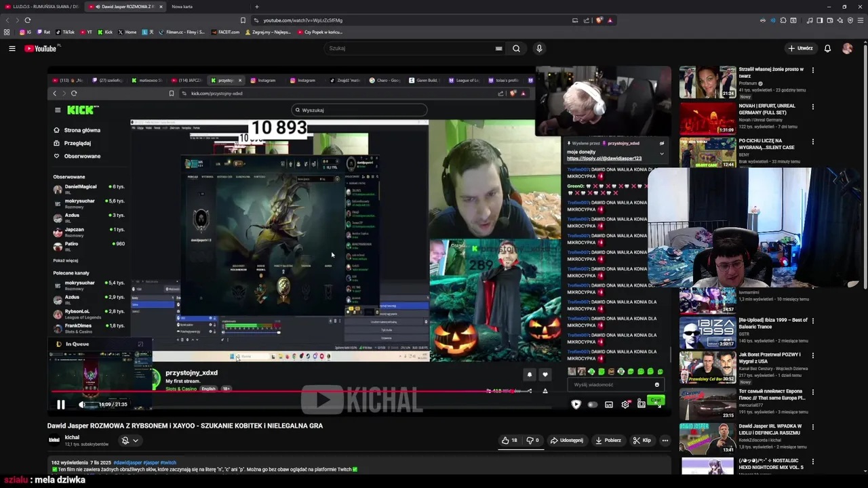Viewport: 868px width, 488px height.
Task: Open options for Ibiza 1999 video
Action: [x=812, y=321]
